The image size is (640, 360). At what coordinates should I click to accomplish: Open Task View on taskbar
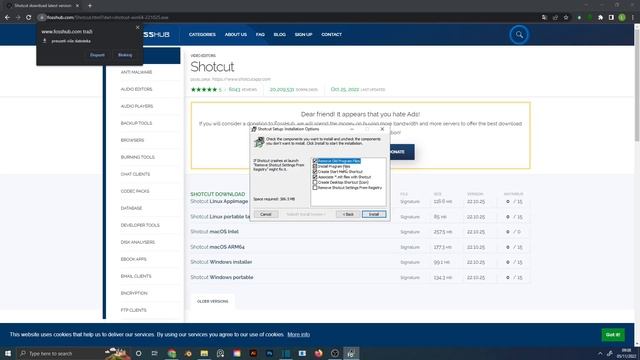pyautogui.click(x=154, y=353)
